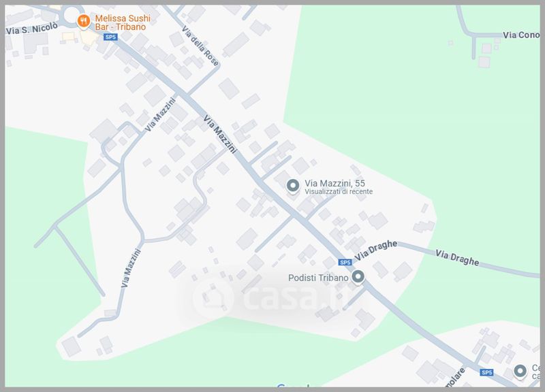This screenshot has height=392, width=545.
Task: Click the SP5 road badge near Via S. Nicolò
Action: click(110, 37)
